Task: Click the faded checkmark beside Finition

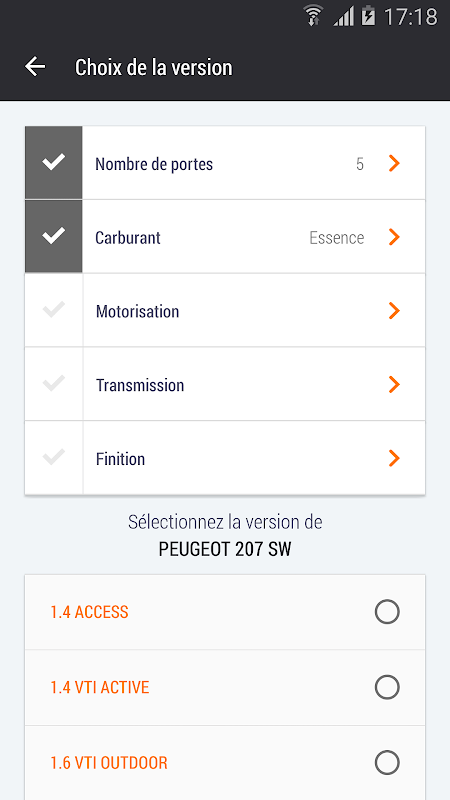Action: click(54, 457)
